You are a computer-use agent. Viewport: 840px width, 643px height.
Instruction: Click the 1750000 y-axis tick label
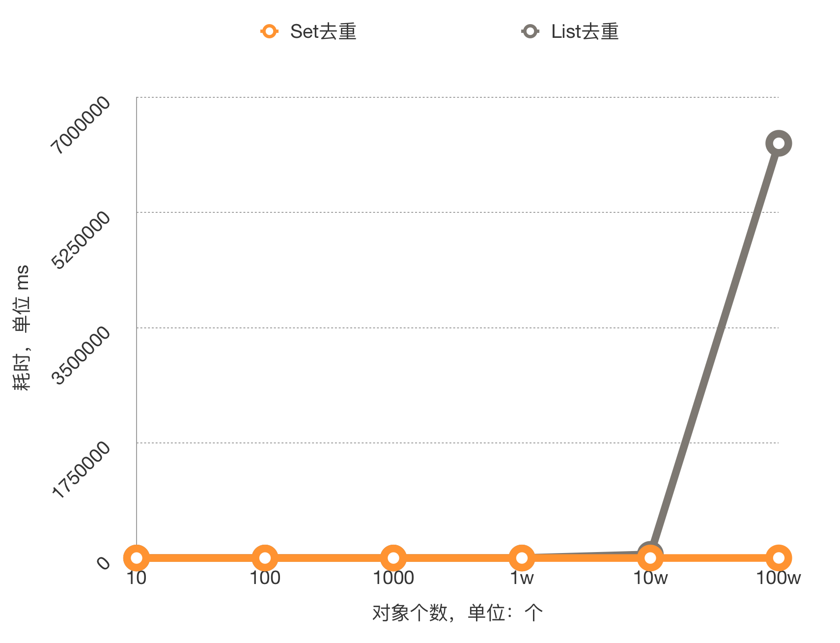[x=81, y=470]
